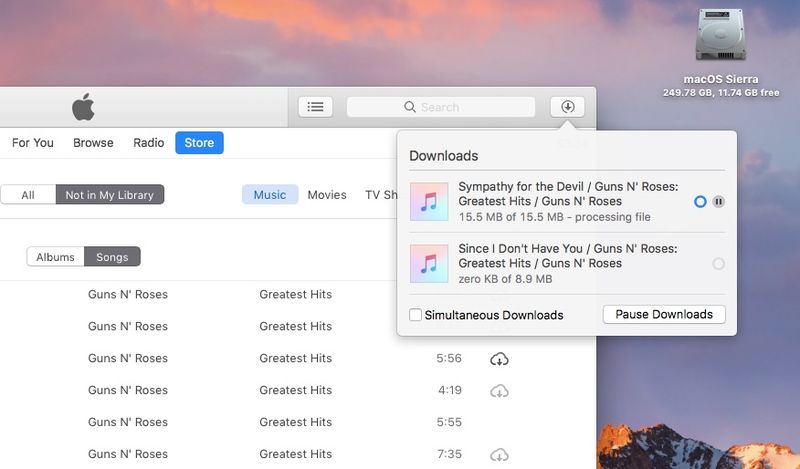Click the downloads arrow button in the toolbar
Image resolution: width=800 pixels, height=469 pixels.
(567, 107)
